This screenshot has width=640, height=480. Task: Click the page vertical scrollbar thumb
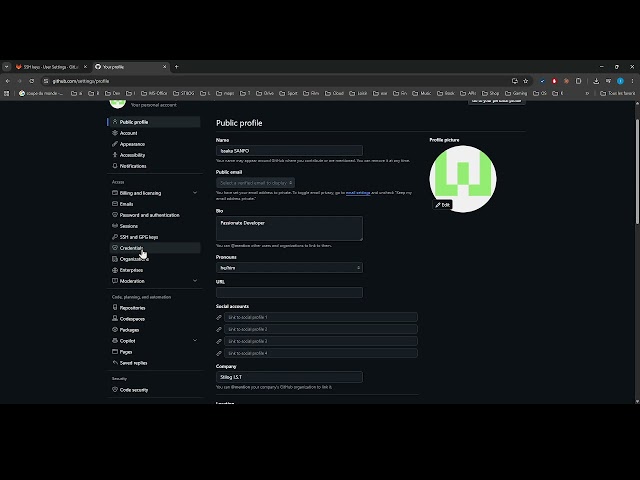637,171
